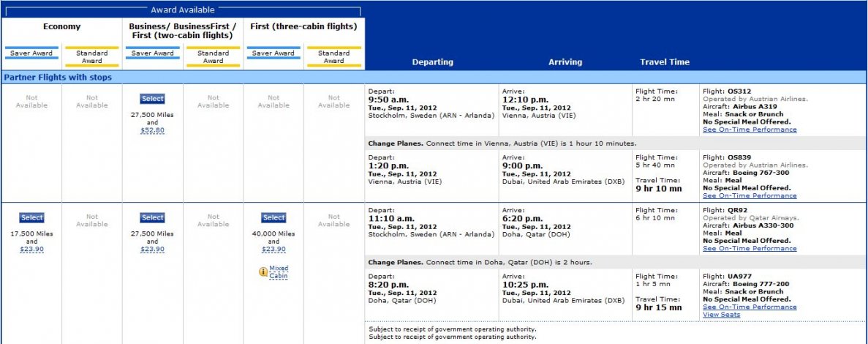View Seats for flight UA977
This screenshot has height=344, width=868.
(x=721, y=315)
